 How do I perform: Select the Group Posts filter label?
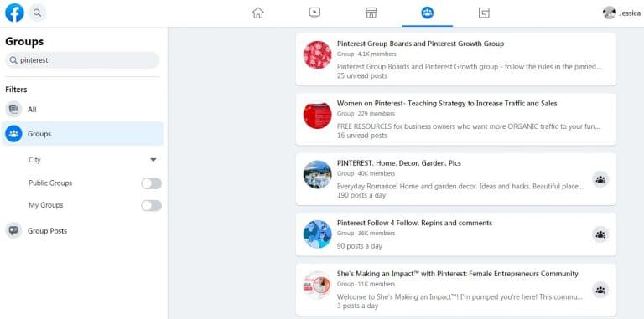47,231
